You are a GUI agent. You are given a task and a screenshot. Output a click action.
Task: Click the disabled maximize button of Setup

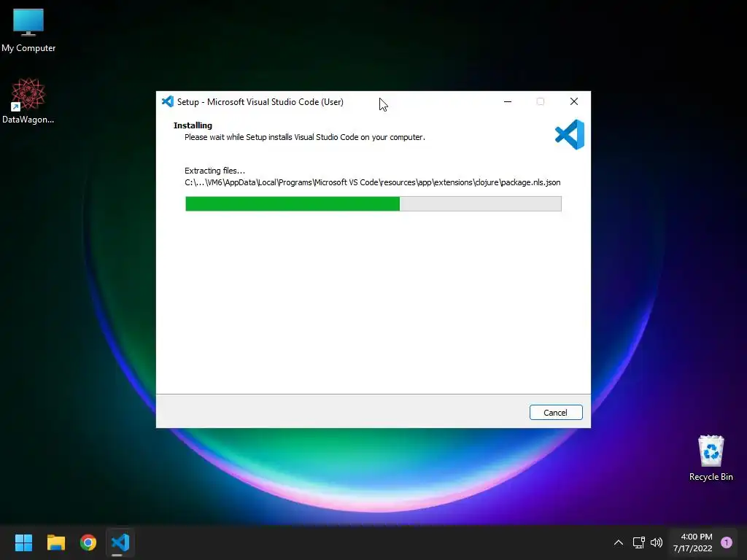coord(541,101)
